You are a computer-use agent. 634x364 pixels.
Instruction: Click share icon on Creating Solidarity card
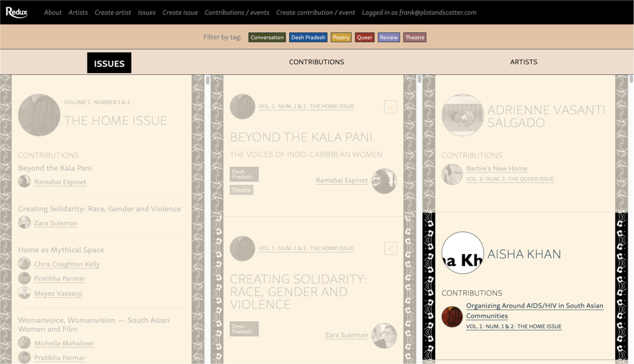390,249
